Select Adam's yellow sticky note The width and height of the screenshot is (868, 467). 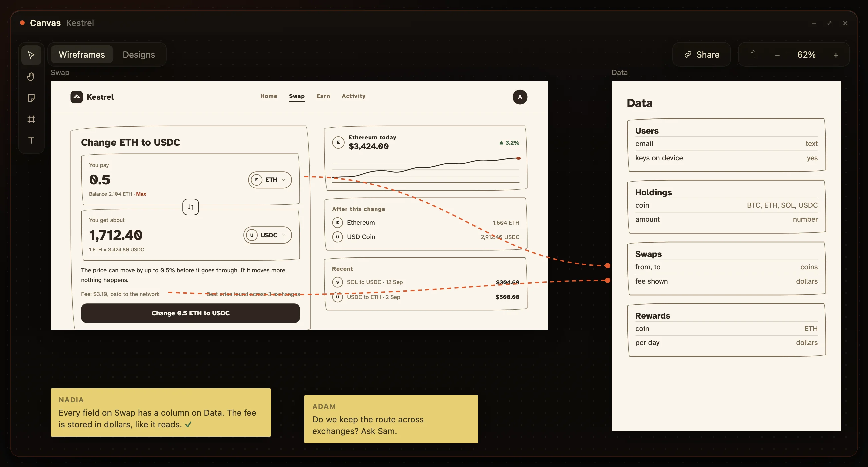[x=391, y=419]
